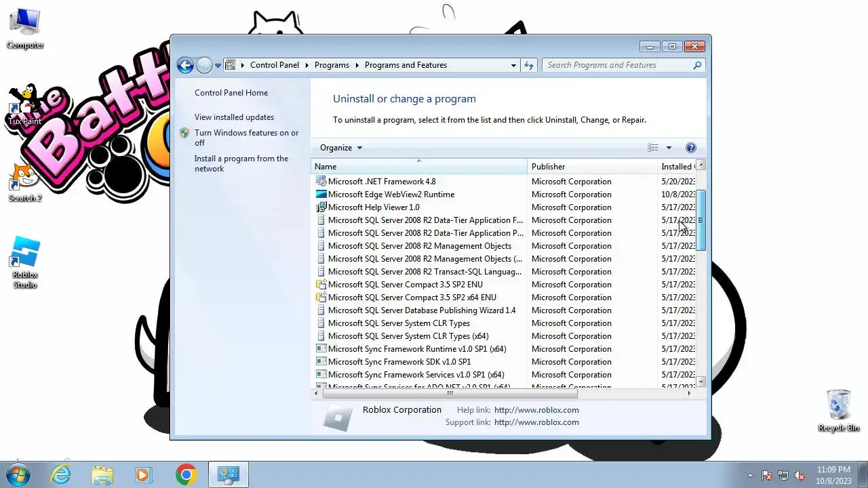The image size is (868, 488).
Task: Launch Windows Media Player from taskbar
Action: 143,475
